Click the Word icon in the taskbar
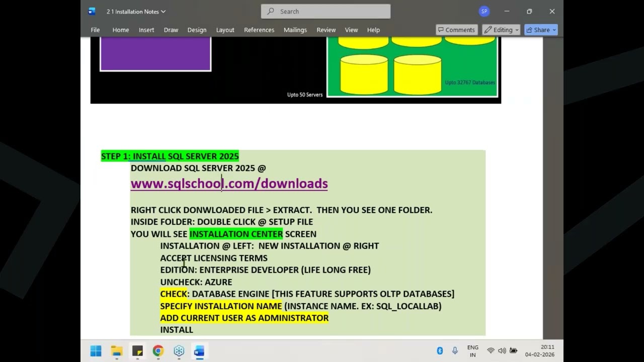Screen dimensions: 644x362 [x=199, y=351]
